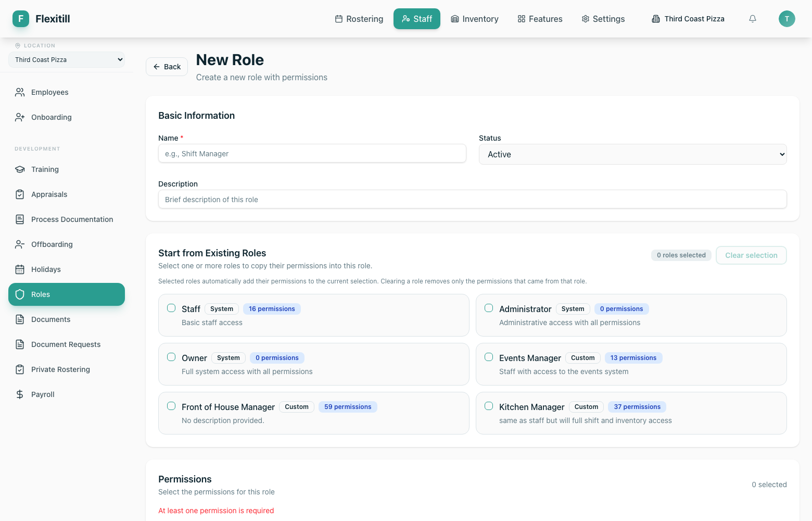The image size is (812, 521).
Task: Open the Inventory menu
Action: click(475, 19)
